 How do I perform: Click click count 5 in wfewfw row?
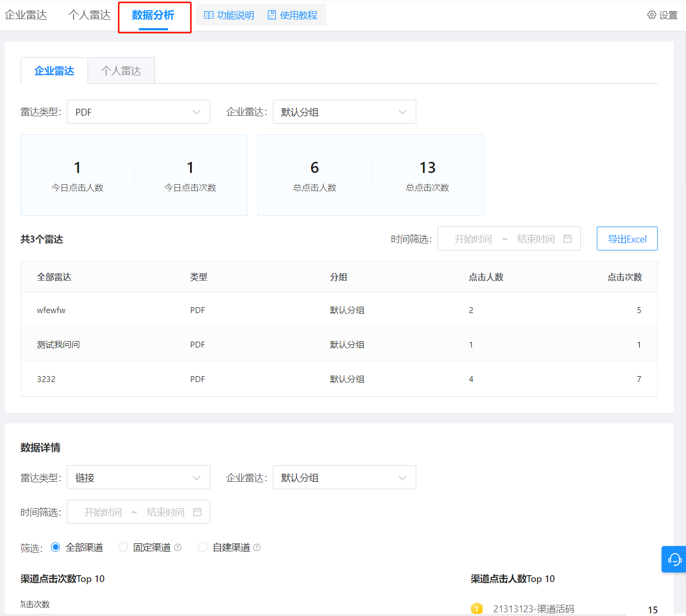click(x=639, y=310)
